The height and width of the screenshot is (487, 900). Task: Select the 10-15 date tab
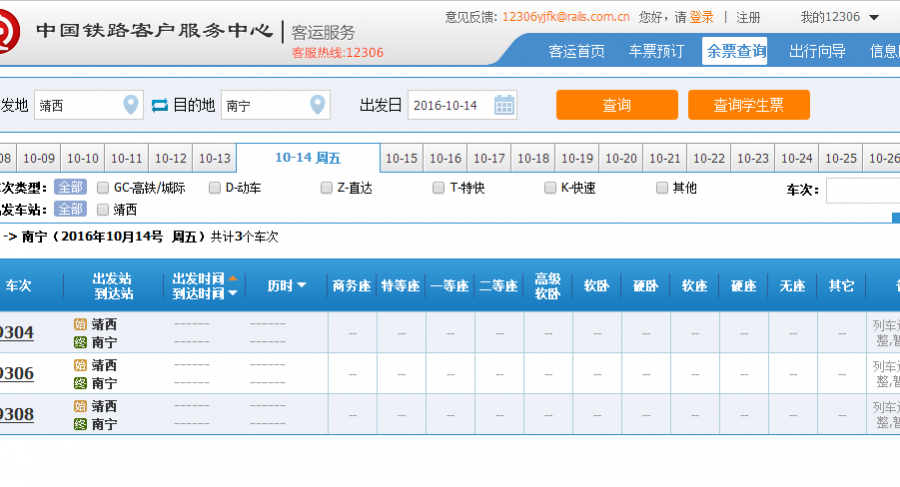pyautogui.click(x=402, y=158)
